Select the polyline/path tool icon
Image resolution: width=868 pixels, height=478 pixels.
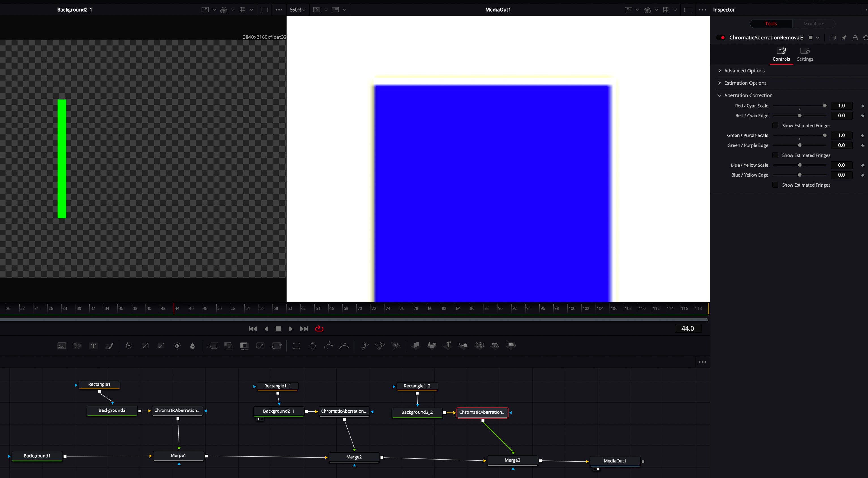[328, 346]
